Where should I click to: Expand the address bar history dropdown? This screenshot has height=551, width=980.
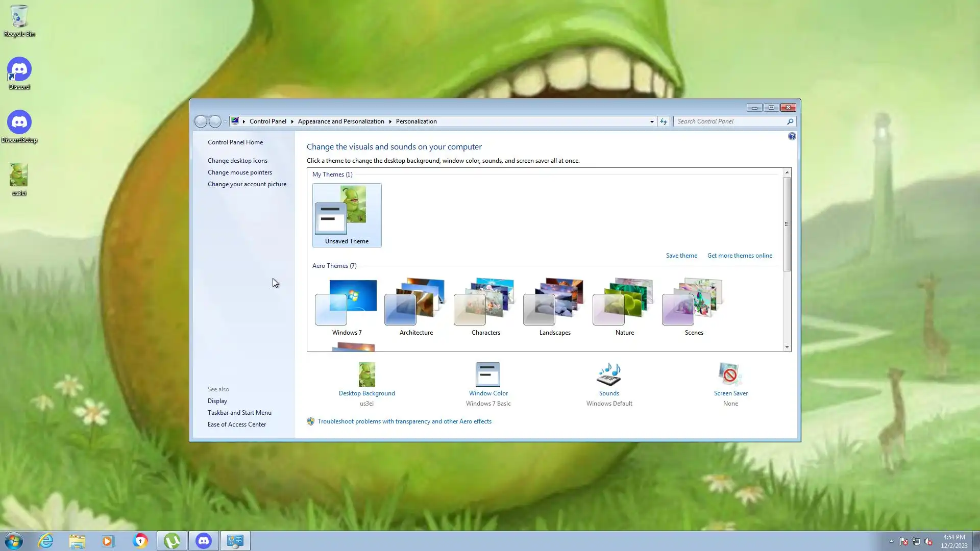point(652,121)
